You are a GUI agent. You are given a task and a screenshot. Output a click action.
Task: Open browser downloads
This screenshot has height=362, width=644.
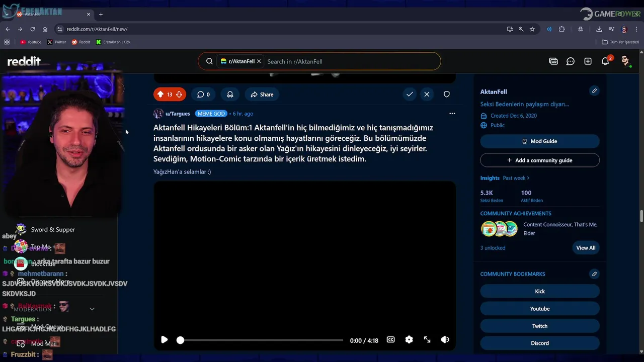tap(599, 29)
